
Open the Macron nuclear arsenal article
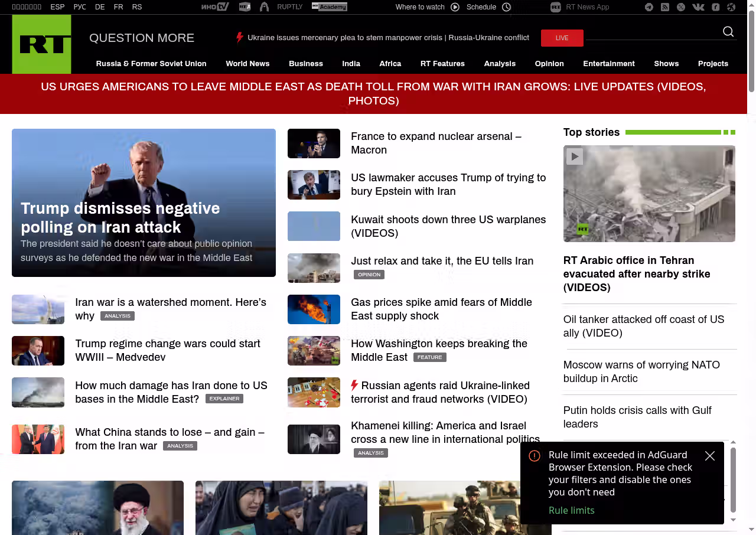436,143
